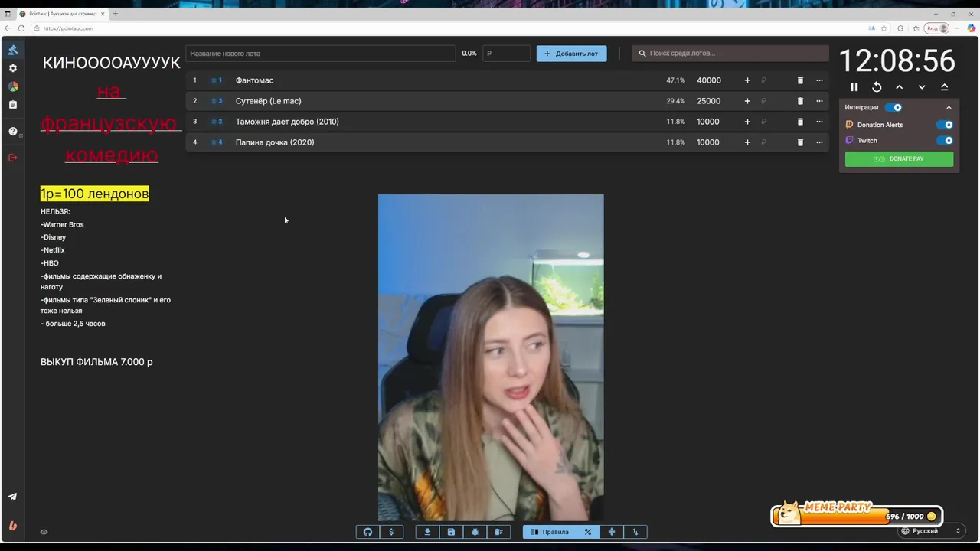Viewport: 980px width, 551px height.
Task: Toggle the Правила rules button
Action: (x=550, y=532)
